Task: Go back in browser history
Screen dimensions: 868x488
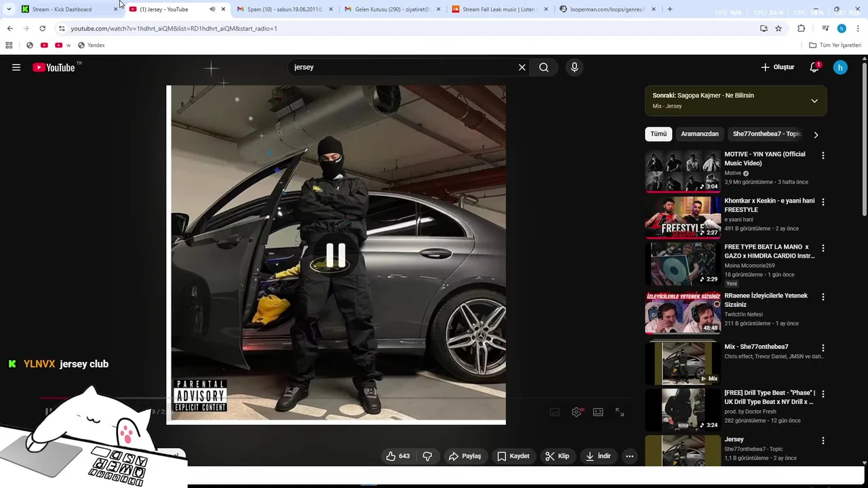Action: point(9,28)
